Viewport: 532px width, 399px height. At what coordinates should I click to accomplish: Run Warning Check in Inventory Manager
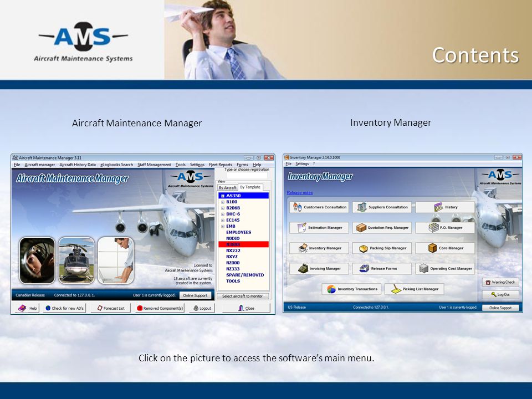click(x=500, y=282)
